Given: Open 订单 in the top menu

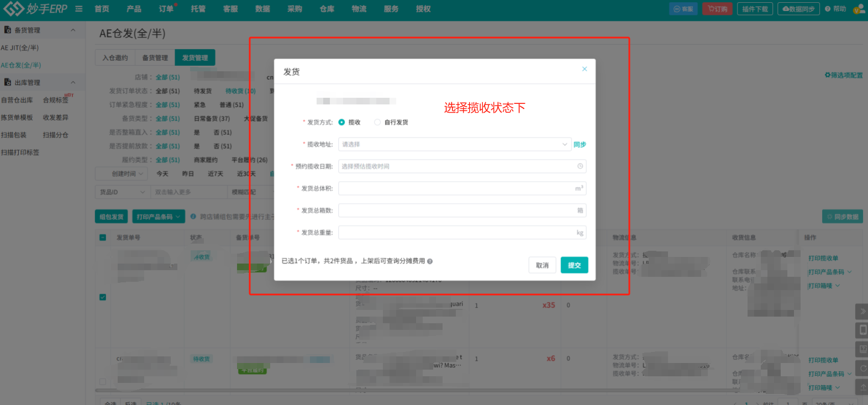Looking at the screenshot, I should [166, 9].
